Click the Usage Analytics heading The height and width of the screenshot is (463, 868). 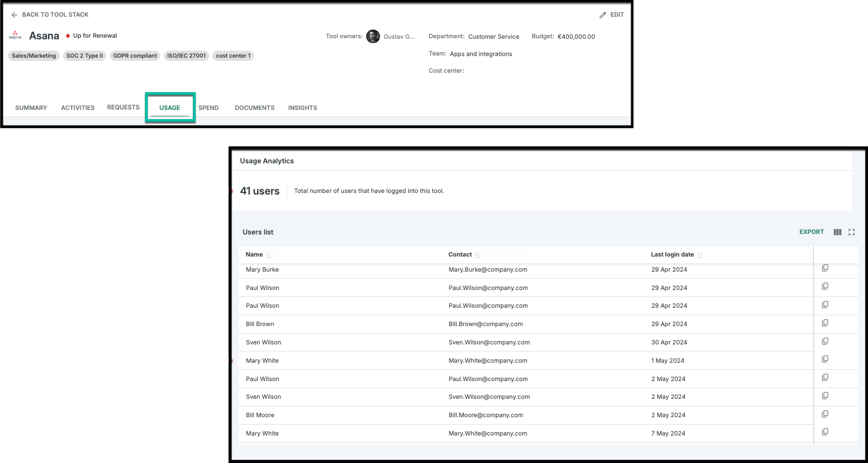coord(267,161)
